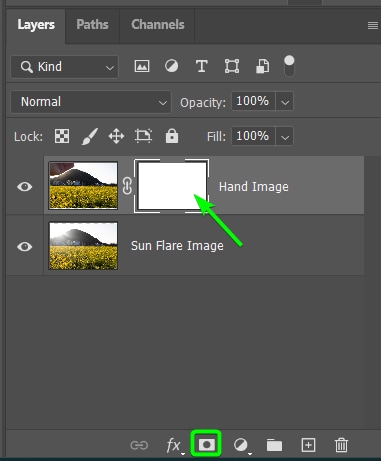The width and height of the screenshot is (381, 461).
Task: Create a new group folder icon
Action: [x=274, y=445]
